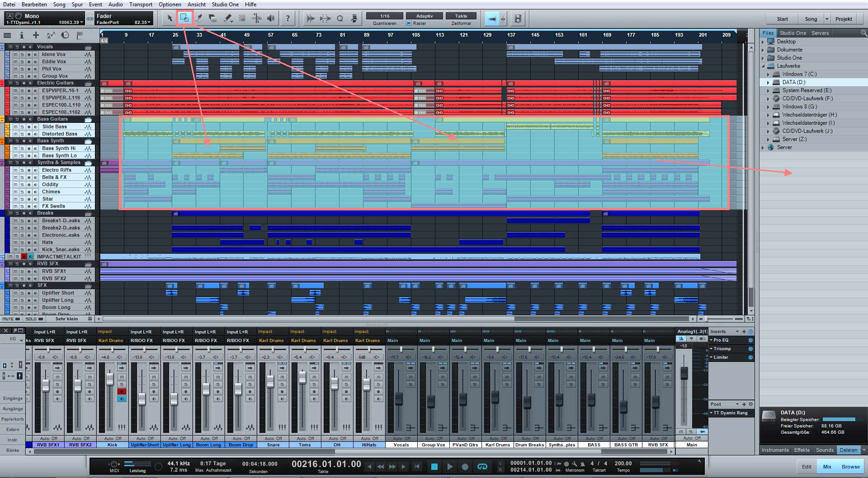This screenshot has width=868, height=478.
Task: Toggle Pro EQ insert power button
Action: [x=750, y=340]
